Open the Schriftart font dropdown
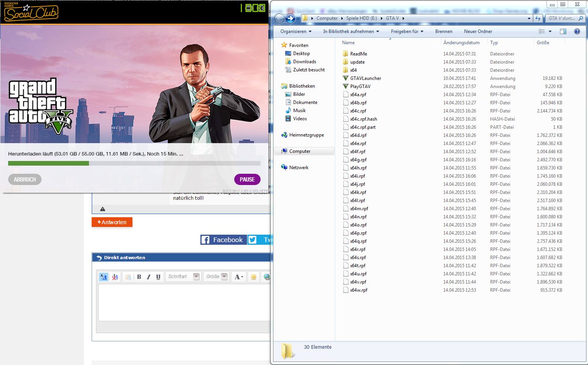This screenshot has width=588, height=365. (183, 277)
